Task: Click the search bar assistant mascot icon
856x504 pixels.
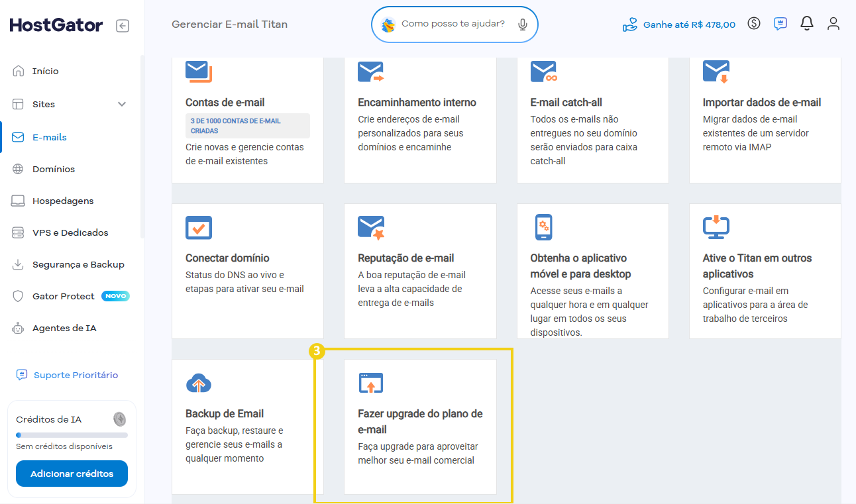Action: tap(388, 25)
